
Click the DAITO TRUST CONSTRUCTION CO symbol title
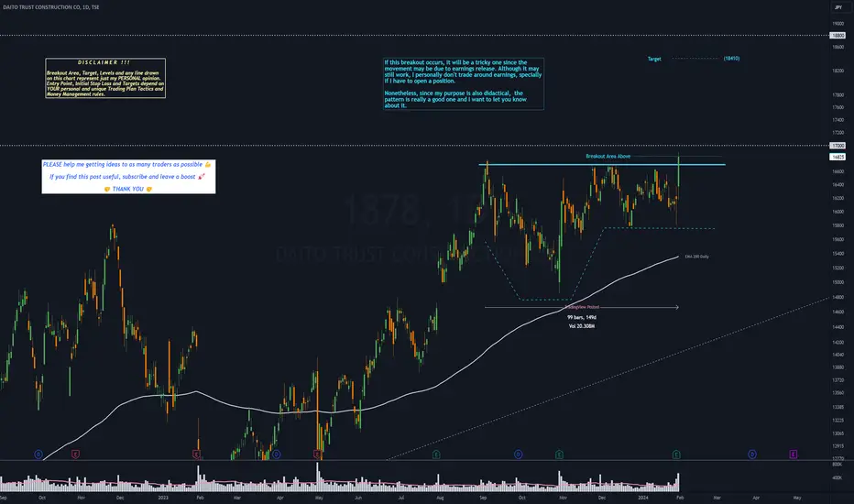(x=51, y=7)
